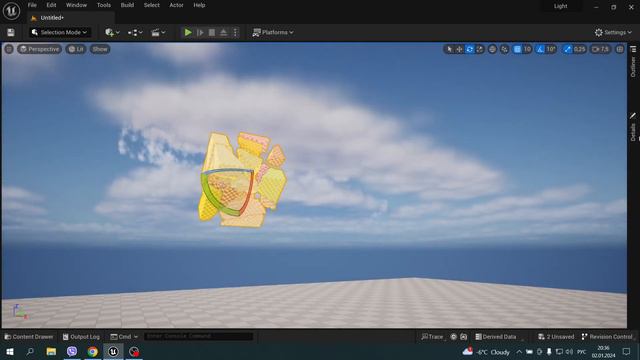The image size is (640, 360).
Task: Open the Window menu
Action: point(76,5)
